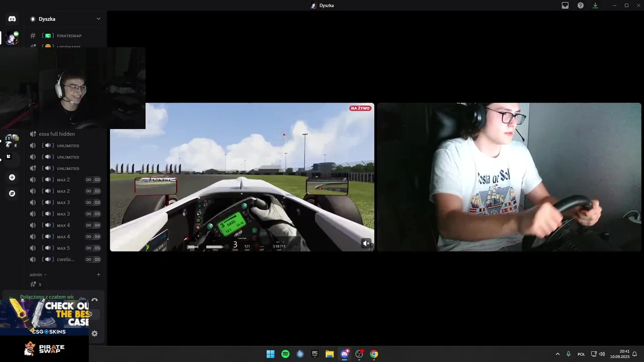Click speaker icon of cwelo... channel

click(33, 259)
